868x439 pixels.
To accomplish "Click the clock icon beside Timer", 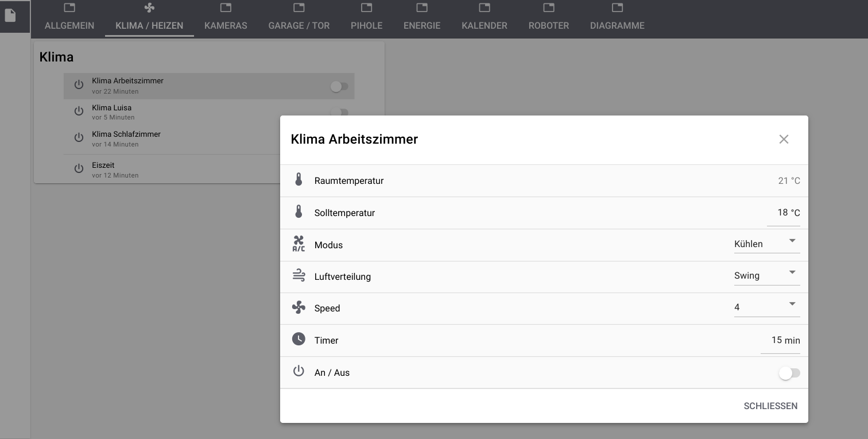I will pyautogui.click(x=299, y=340).
